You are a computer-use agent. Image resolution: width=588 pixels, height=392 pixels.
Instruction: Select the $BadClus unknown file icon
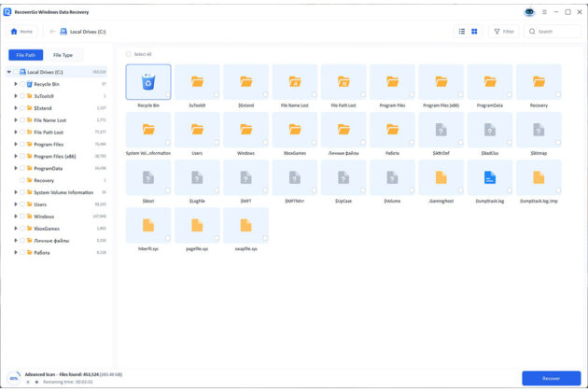(490, 130)
